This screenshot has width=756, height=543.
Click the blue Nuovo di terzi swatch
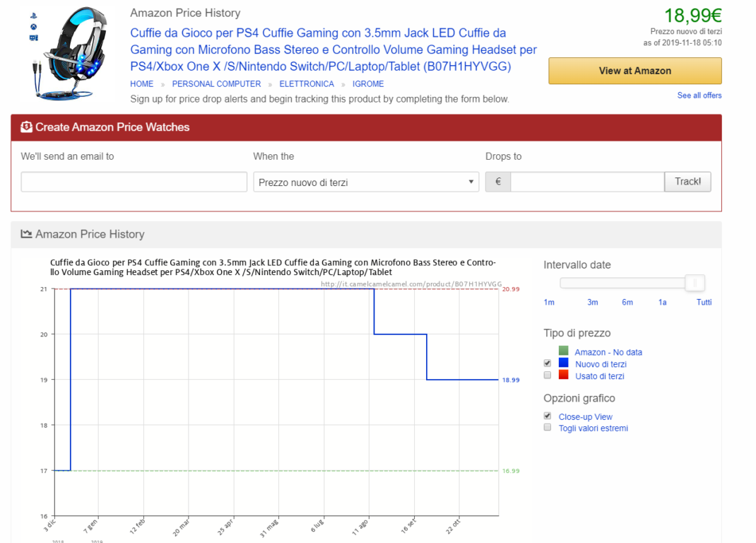pos(563,363)
